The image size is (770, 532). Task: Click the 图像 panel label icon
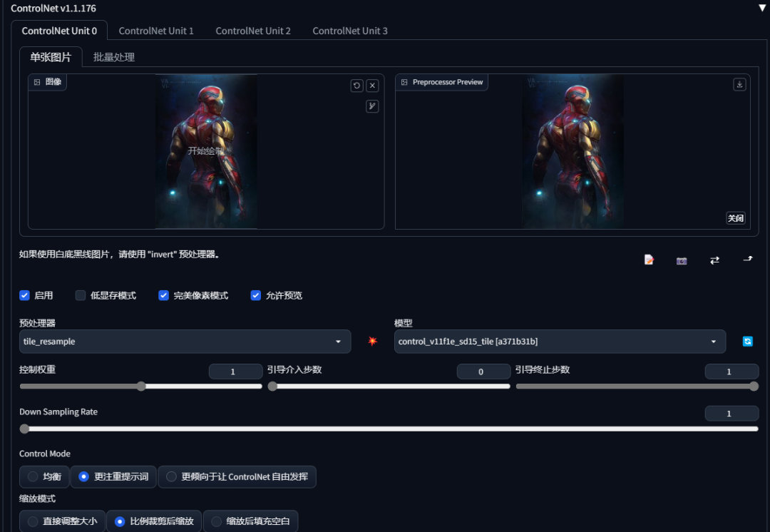[x=37, y=82]
